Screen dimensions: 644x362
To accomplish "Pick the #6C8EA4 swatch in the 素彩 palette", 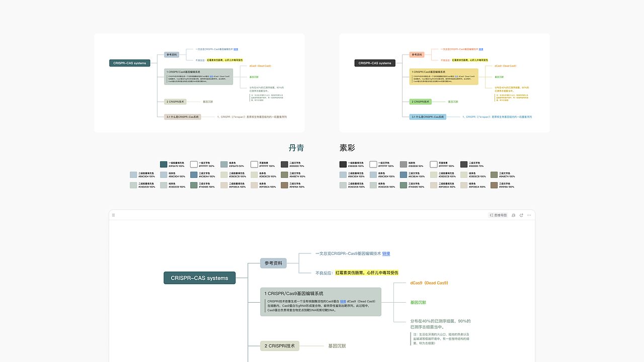I will pyautogui.click(x=404, y=175).
